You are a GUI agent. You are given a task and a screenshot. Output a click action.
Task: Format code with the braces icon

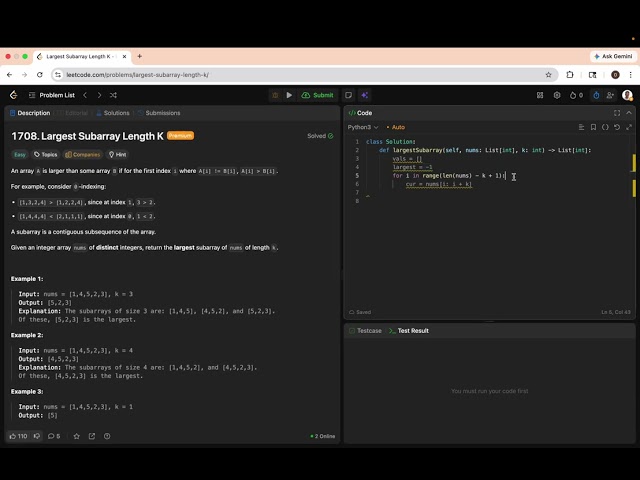pos(605,127)
